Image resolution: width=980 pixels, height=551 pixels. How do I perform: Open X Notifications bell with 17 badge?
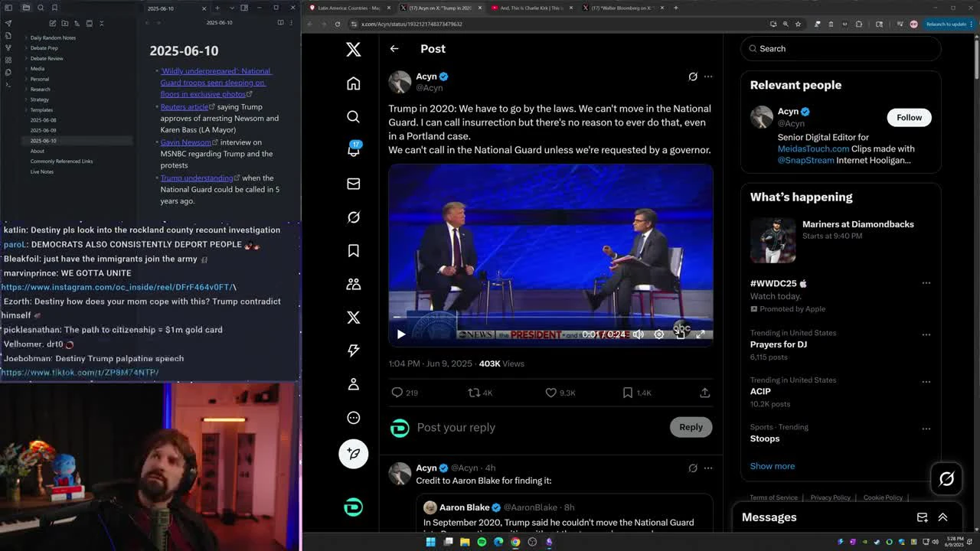click(x=353, y=150)
